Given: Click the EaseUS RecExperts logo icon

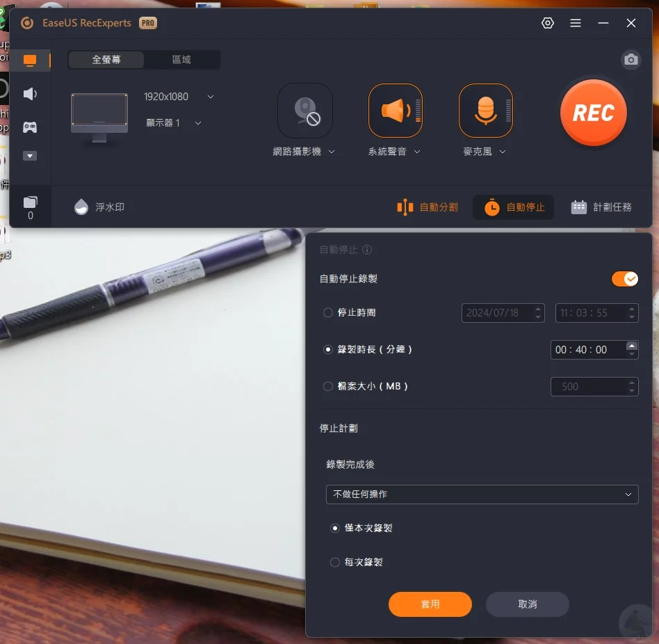Looking at the screenshot, I should tap(27, 23).
